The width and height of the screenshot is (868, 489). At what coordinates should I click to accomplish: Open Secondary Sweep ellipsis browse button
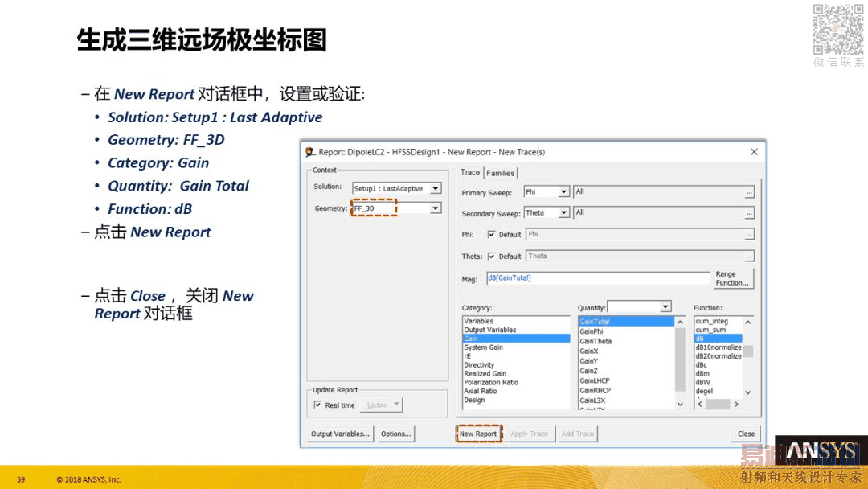coord(750,214)
